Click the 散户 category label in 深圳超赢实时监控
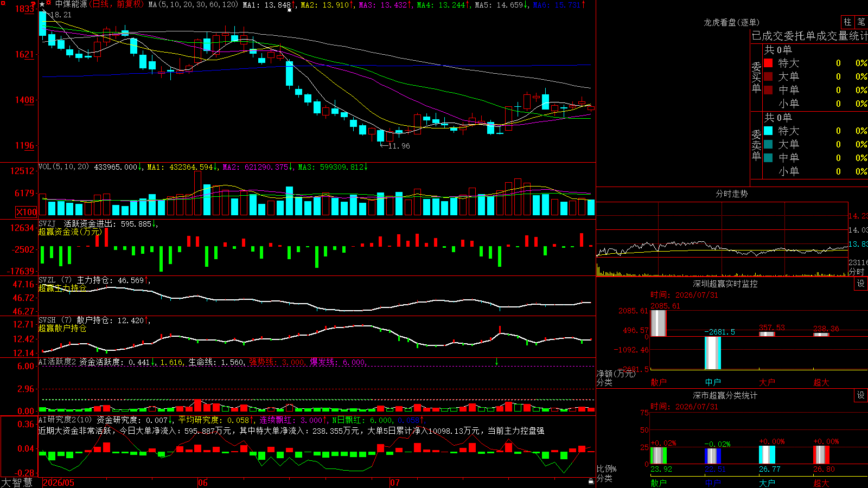 pyautogui.click(x=659, y=382)
